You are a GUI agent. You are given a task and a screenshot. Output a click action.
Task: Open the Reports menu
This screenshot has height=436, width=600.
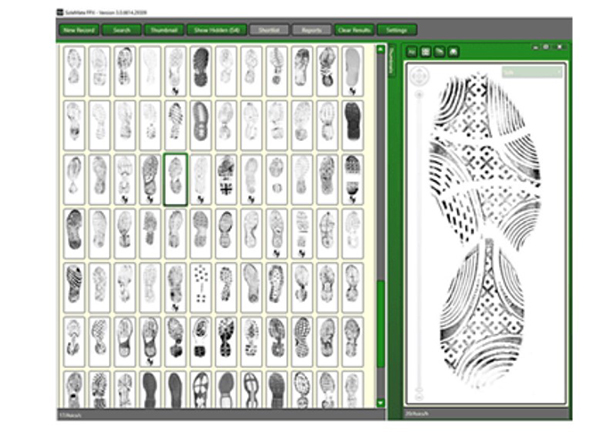coord(312,30)
